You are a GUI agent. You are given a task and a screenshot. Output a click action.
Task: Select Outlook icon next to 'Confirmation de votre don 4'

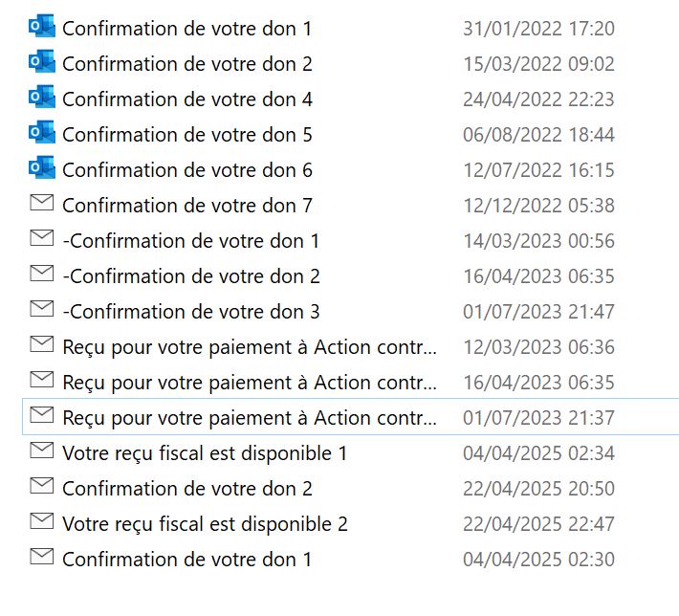[42, 98]
